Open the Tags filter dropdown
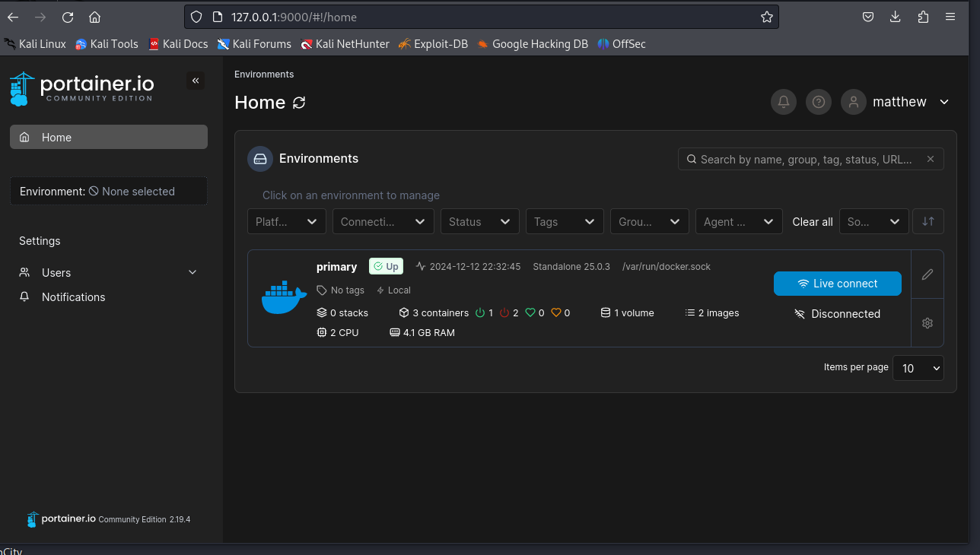This screenshot has width=980, height=555. (x=565, y=221)
